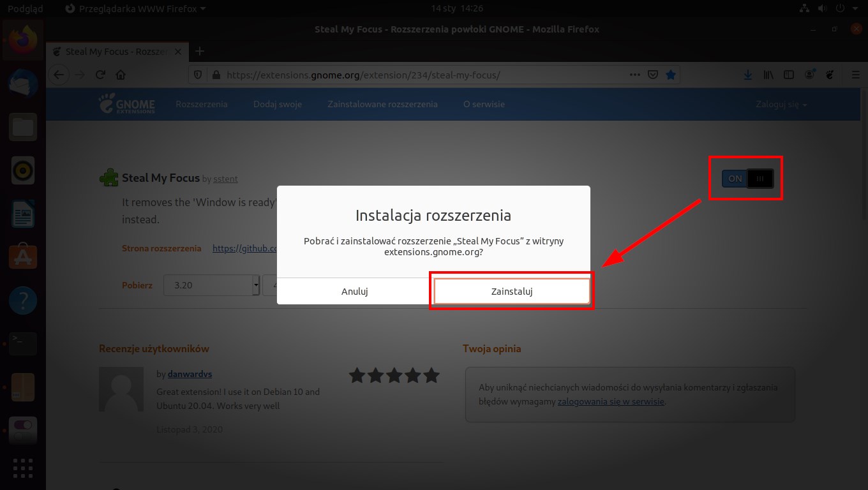The height and width of the screenshot is (490, 868).
Task: Open the Firefox hamburger menu
Action: point(856,75)
